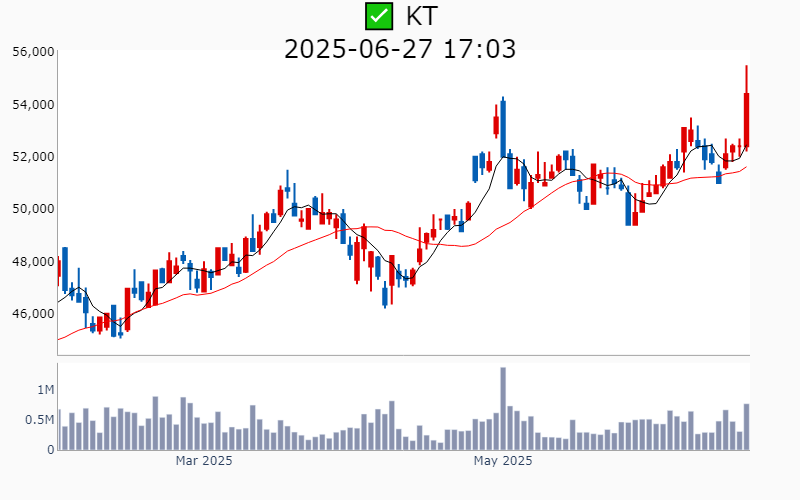
Task: Click the 56,000 price axis label
Action: pyautogui.click(x=34, y=52)
